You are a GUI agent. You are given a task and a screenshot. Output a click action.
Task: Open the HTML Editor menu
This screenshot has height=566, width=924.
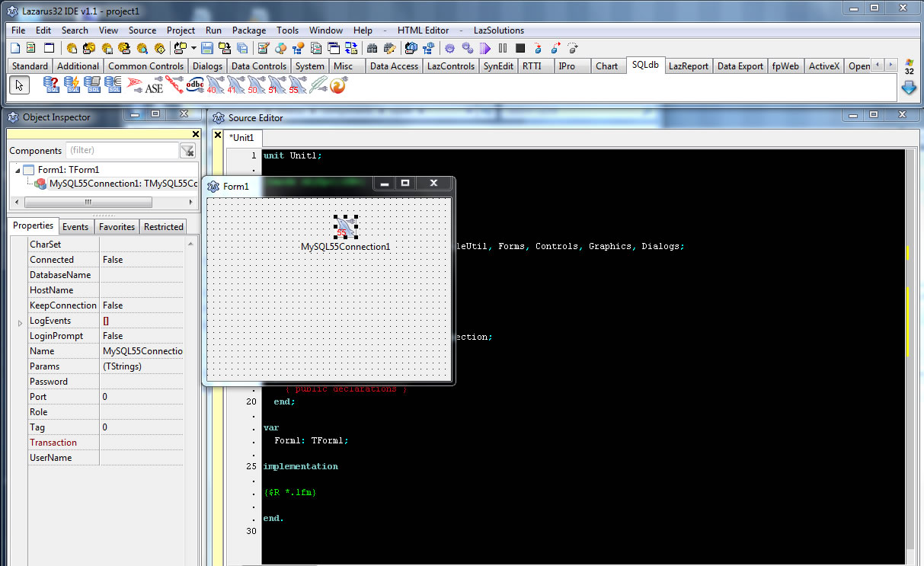tap(423, 30)
